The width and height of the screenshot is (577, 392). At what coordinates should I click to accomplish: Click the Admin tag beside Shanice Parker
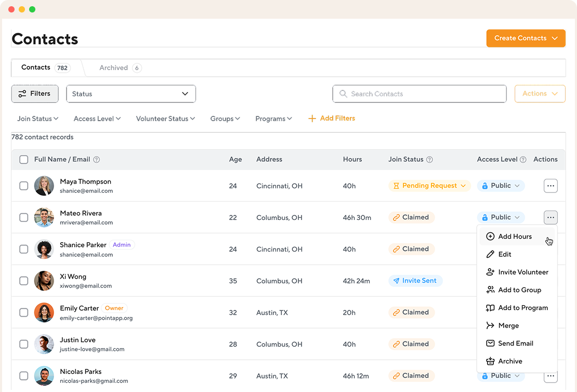(x=122, y=245)
